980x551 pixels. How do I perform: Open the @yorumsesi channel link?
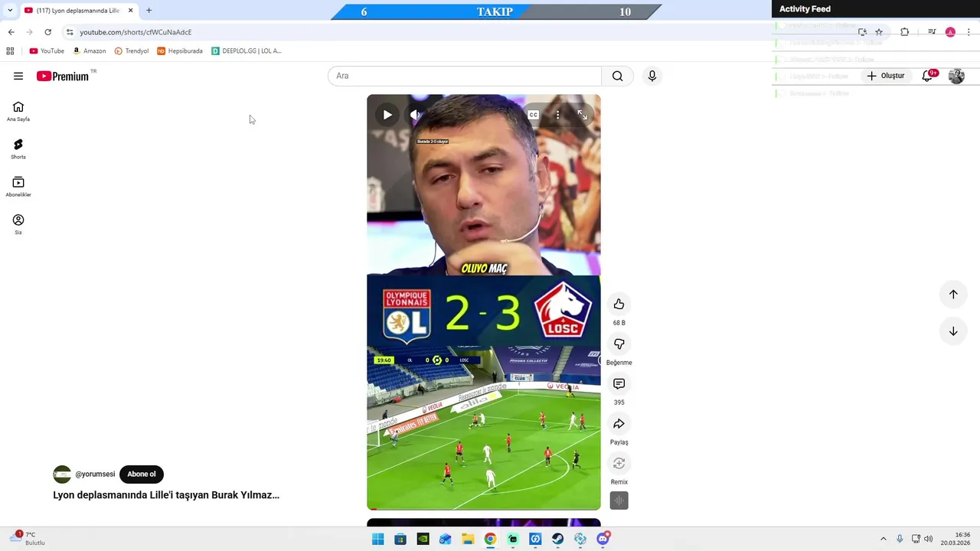(95, 474)
